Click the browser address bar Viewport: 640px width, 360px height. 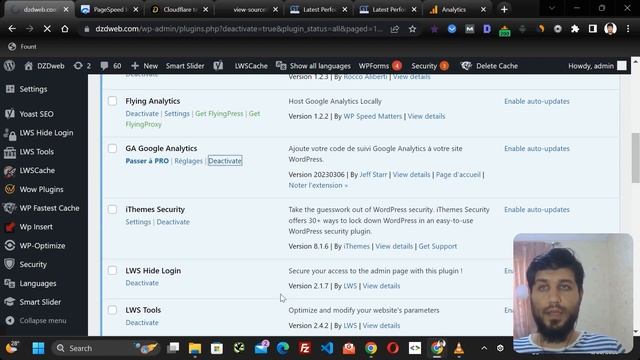[239, 29]
